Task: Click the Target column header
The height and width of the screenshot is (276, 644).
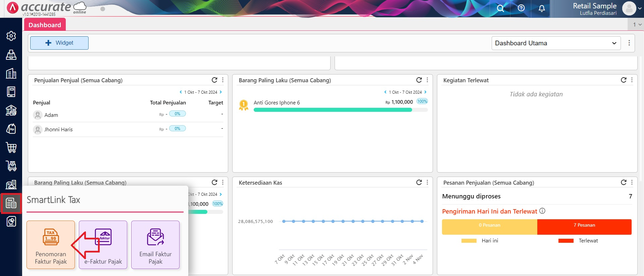Action: pos(215,103)
